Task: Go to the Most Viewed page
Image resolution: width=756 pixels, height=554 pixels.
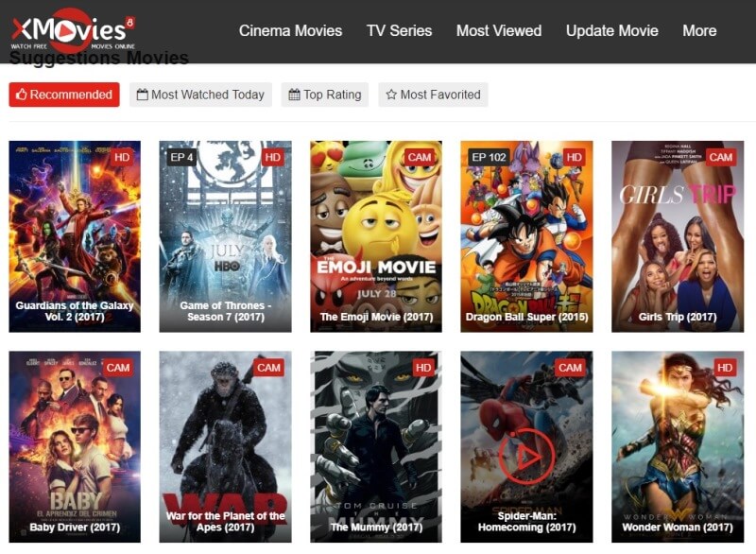Action: click(x=498, y=30)
